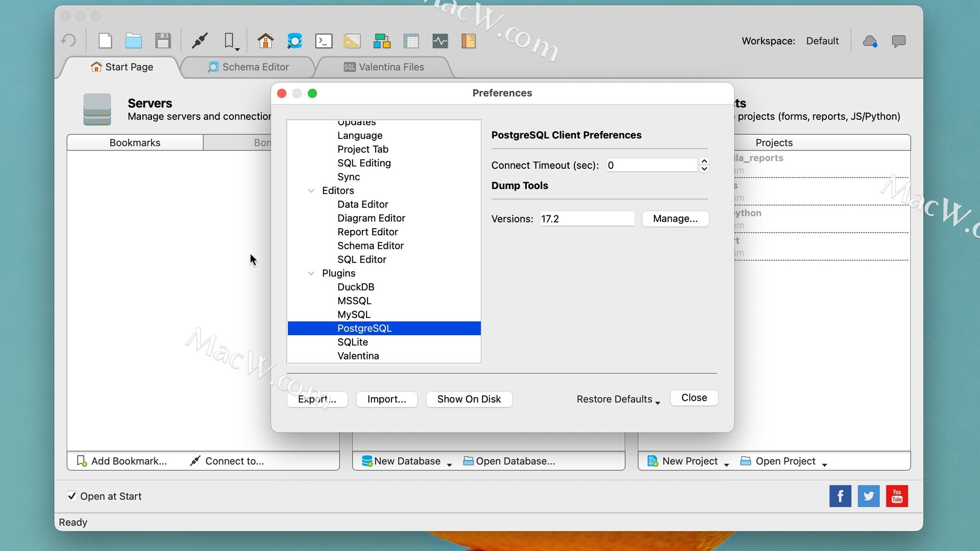Open the SQL terminal console icon

point(324,41)
